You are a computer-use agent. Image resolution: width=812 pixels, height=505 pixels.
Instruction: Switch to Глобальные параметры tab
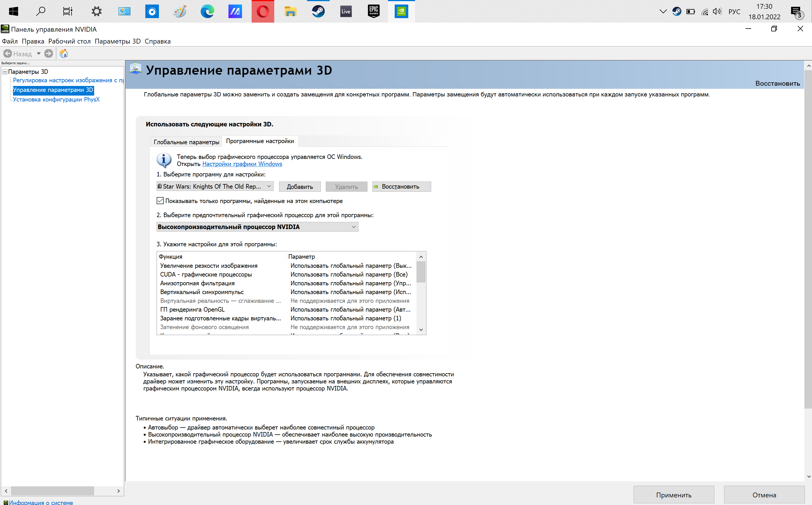click(x=186, y=142)
